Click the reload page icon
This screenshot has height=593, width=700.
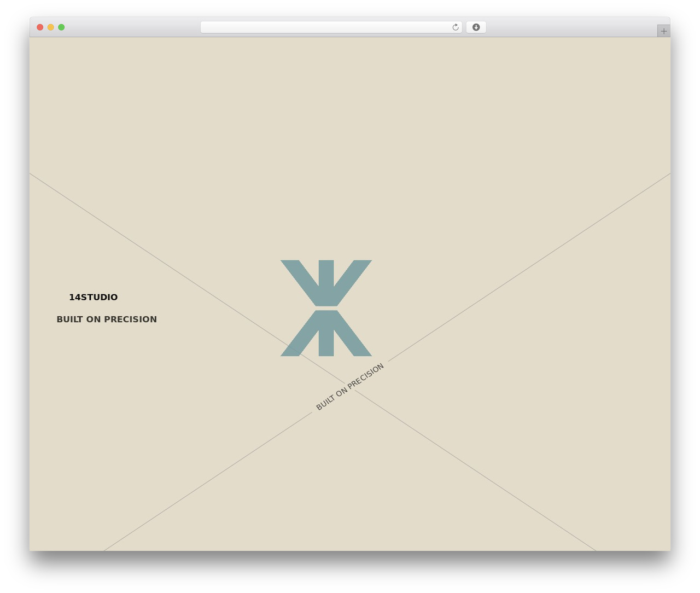click(456, 27)
